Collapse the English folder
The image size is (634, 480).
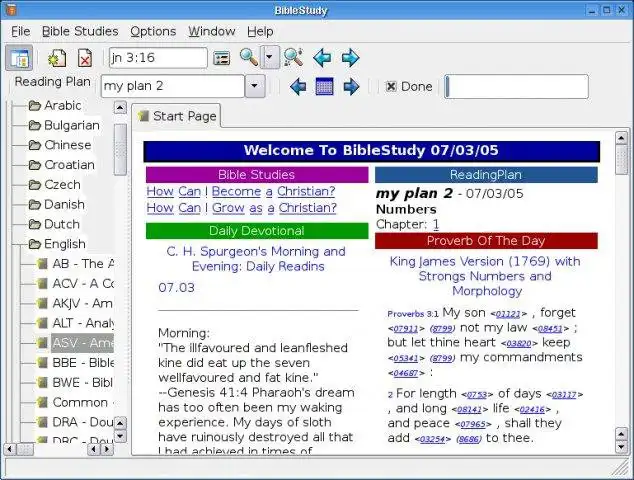57,244
